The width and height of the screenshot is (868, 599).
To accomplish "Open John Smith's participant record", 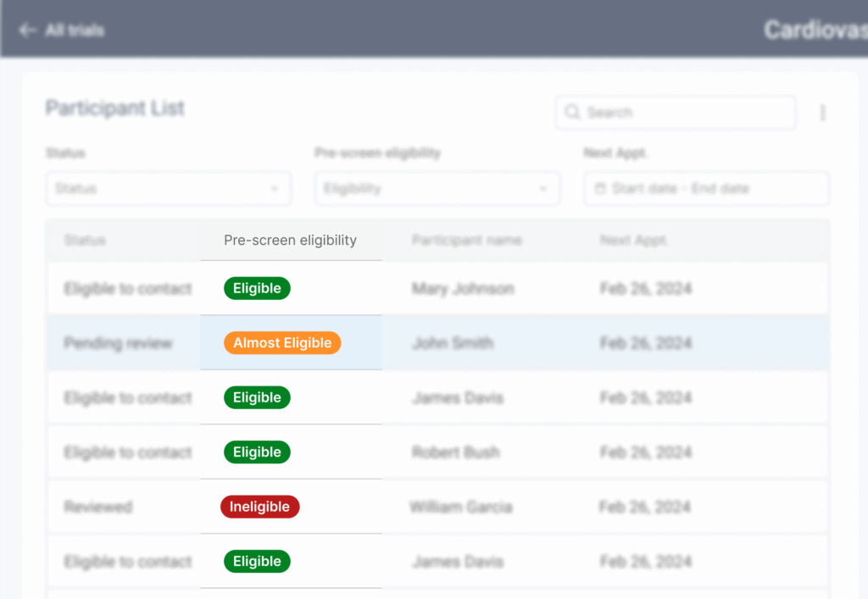I will (453, 343).
